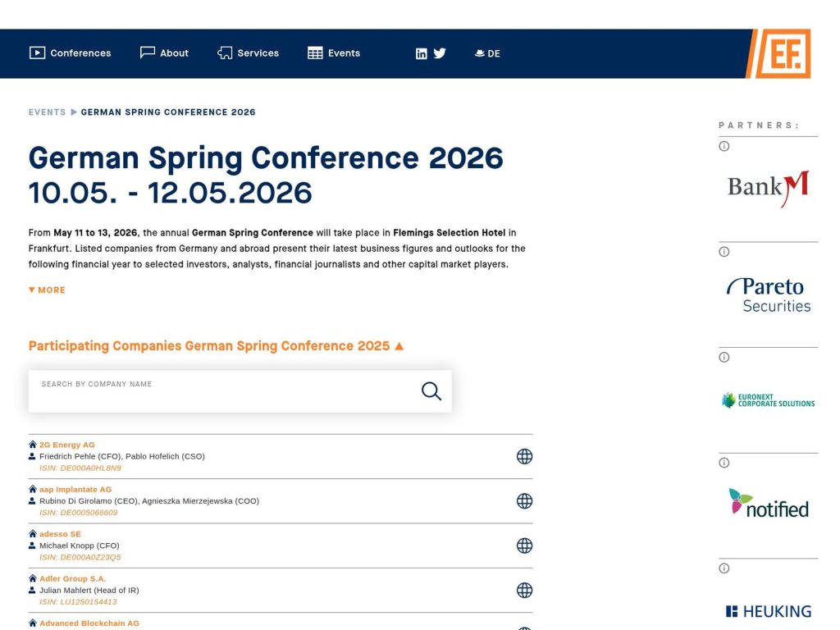
Task: Open the 2G Energy AG company link
Action: click(69, 444)
